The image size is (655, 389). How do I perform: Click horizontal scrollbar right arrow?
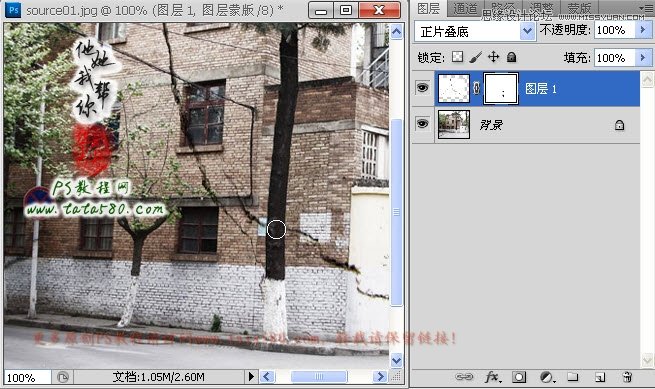point(380,377)
